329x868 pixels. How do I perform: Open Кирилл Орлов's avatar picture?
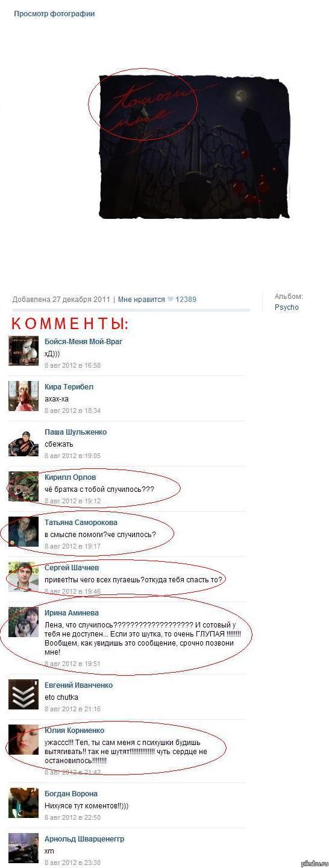click(x=23, y=486)
